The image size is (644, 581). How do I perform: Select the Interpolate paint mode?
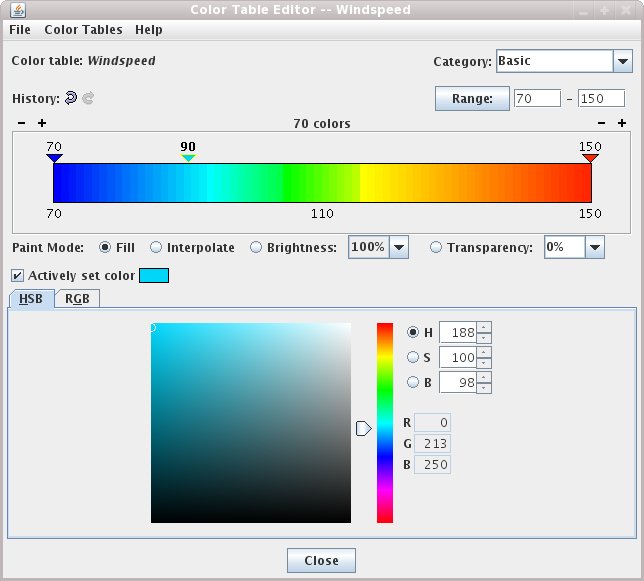157,247
